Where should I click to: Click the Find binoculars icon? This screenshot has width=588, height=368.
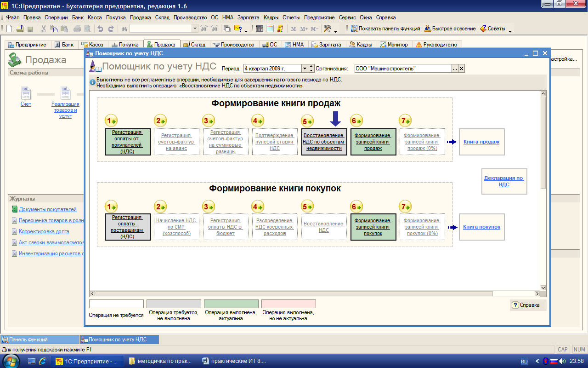[124, 29]
